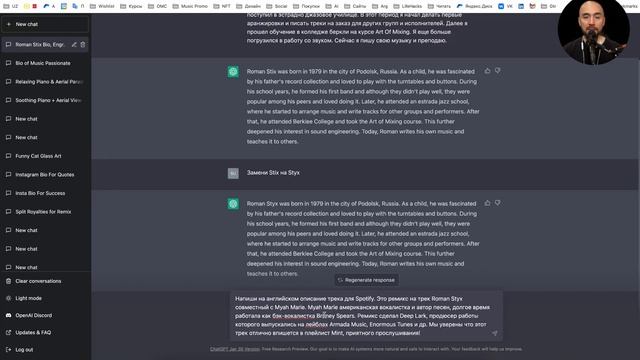The image size is (640, 360).
Task: Open the Читать bookmarks folder
Action: point(439,6)
